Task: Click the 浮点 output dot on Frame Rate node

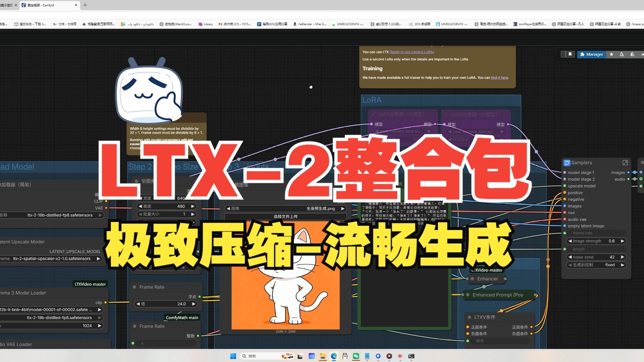Action: [x=199, y=297]
